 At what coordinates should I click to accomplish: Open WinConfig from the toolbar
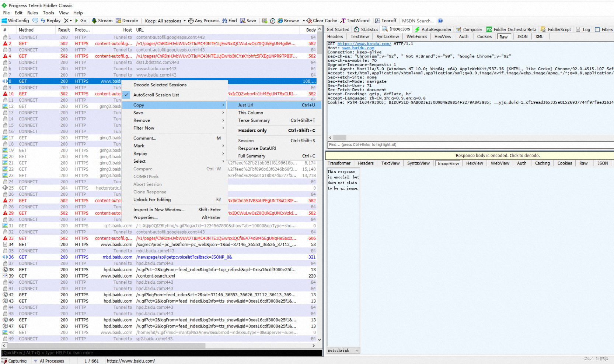tap(15, 21)
